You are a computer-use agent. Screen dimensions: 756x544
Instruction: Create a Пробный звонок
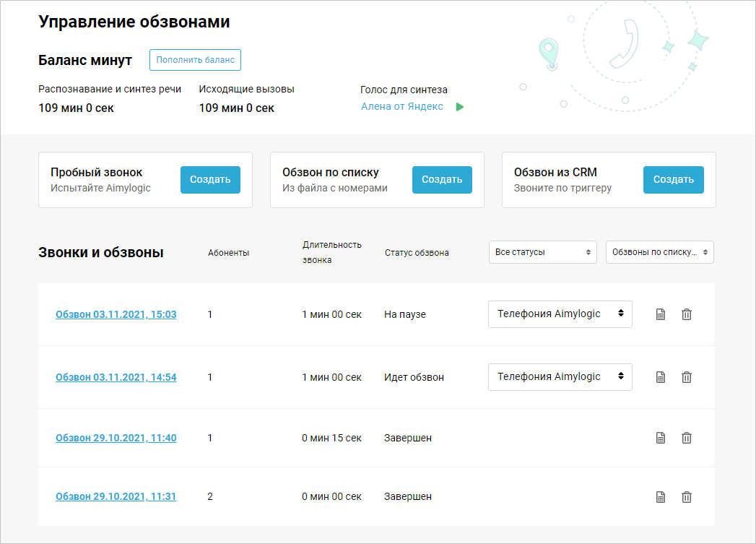coord(210,180)
